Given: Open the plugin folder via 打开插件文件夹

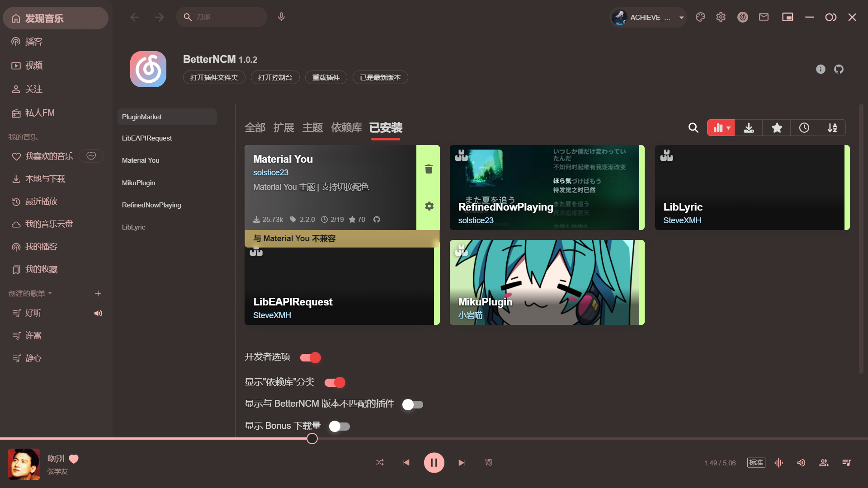Looking at the screenshot, I should [x=214, y=77].
